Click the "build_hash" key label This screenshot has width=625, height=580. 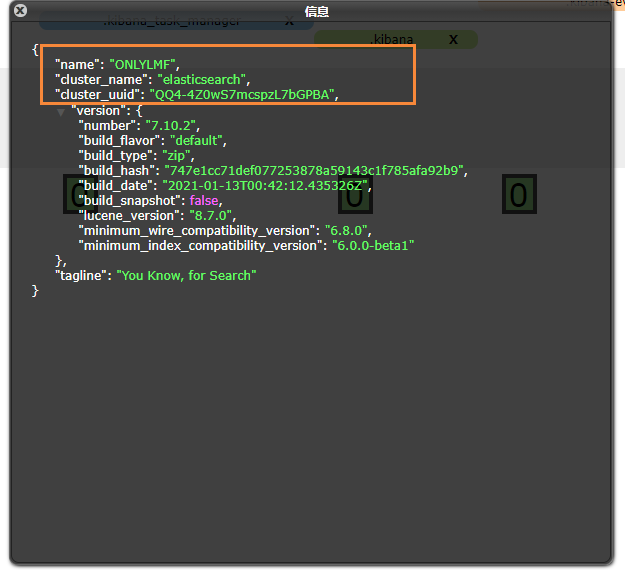pyautogui.click(x=116, y=171)
